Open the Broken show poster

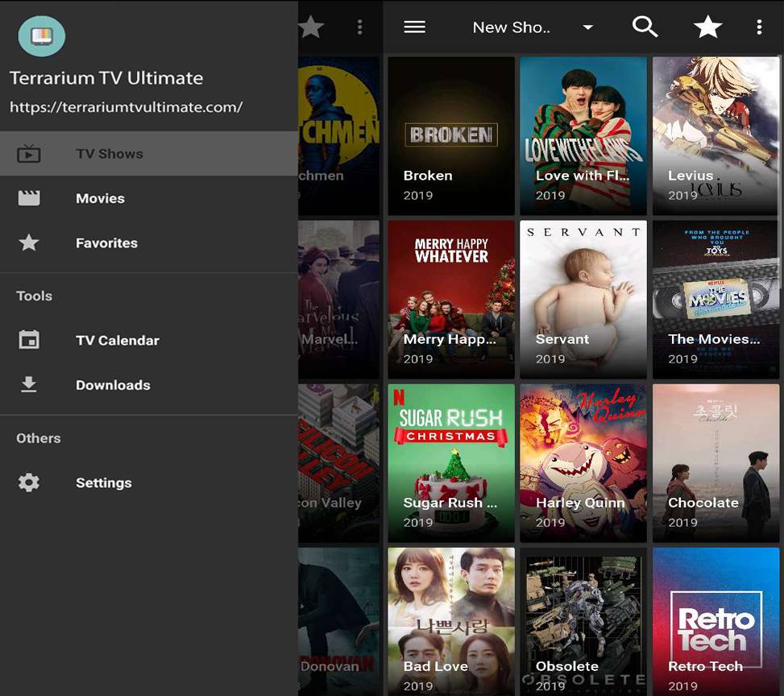click(451, 136)
